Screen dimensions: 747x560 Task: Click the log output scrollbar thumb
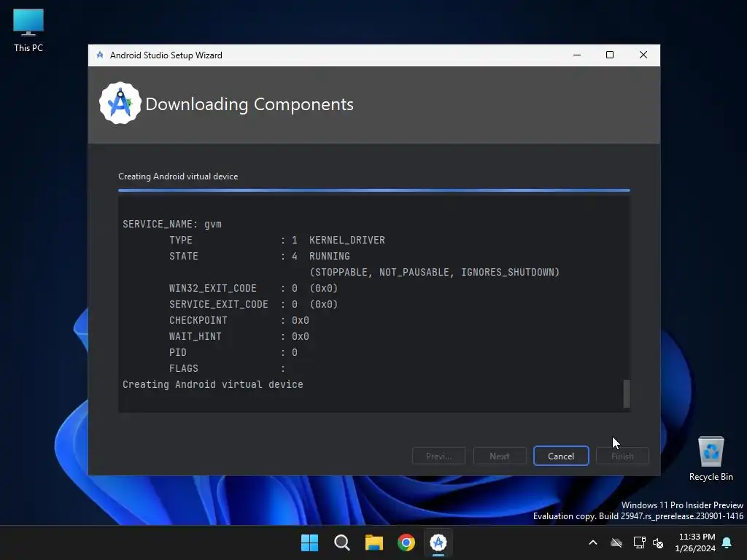click(x=627, y=394)
